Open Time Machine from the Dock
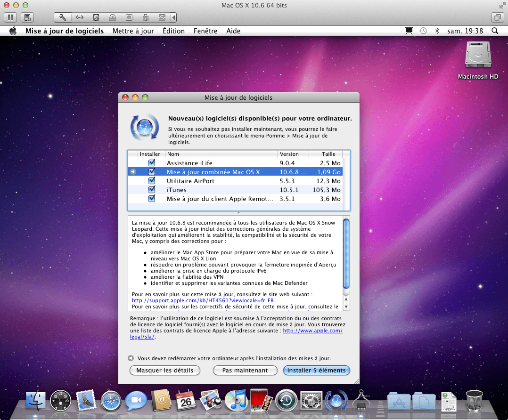The height and width of the screenshot is (420, 508). (286, 400)
